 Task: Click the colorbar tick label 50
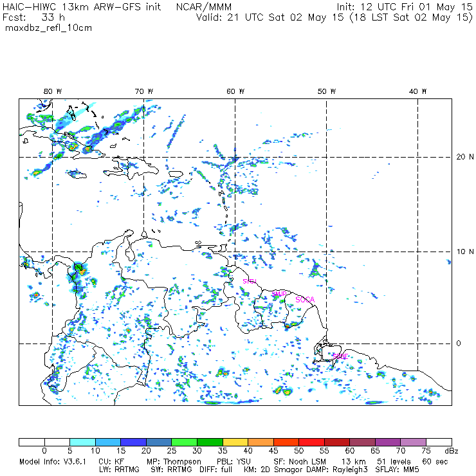coord(299,451)
